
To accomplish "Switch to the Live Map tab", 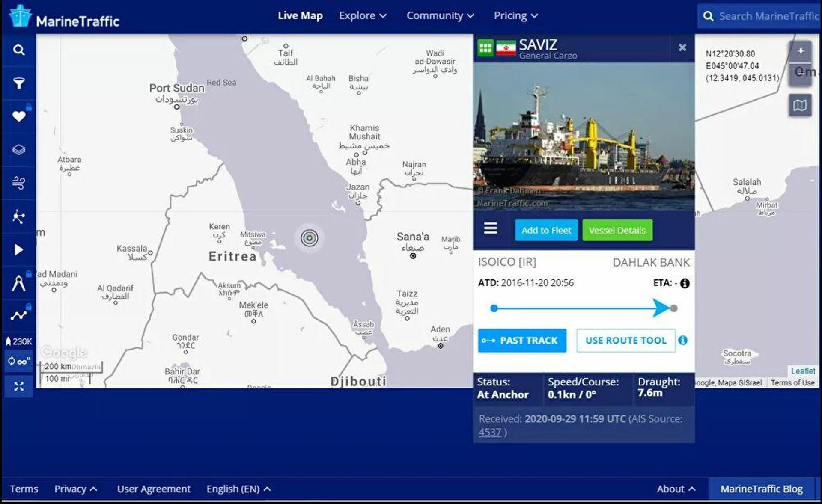I will [300, 15].
